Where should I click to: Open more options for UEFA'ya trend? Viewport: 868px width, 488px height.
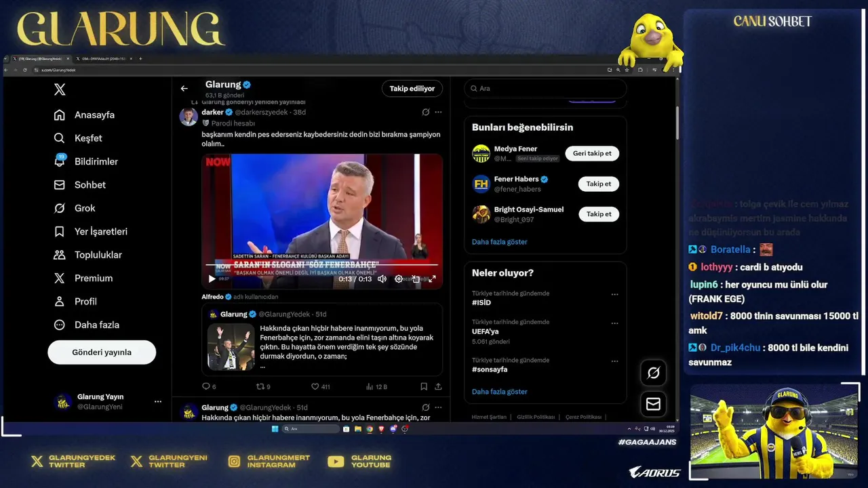(614, 323)
